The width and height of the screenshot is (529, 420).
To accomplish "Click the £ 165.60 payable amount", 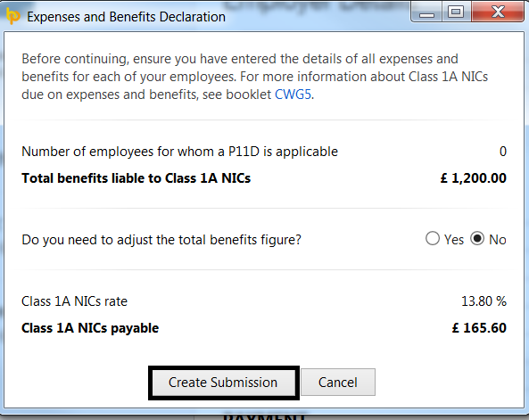I will (x=479, y=328).
